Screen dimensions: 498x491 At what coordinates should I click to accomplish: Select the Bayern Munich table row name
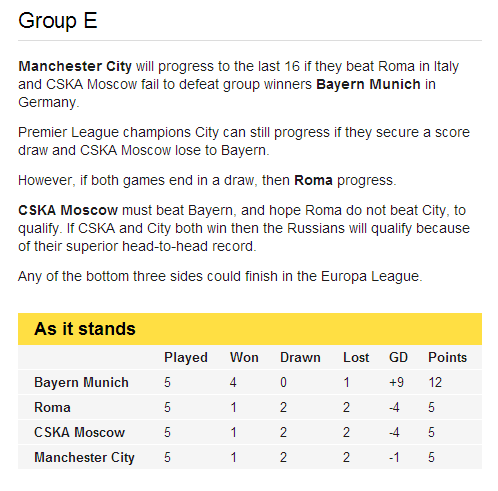coord(81,382)
